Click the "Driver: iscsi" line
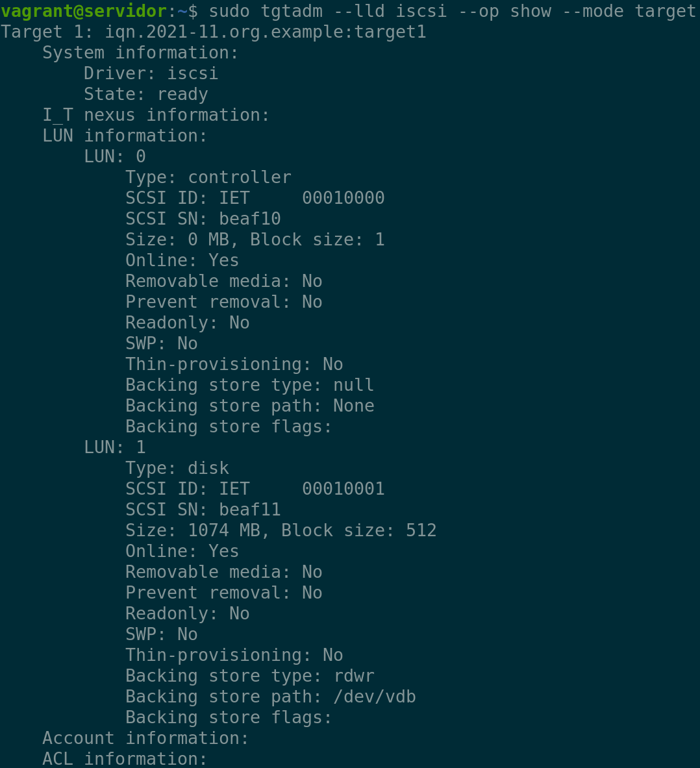700x768 pixels. 151,73
